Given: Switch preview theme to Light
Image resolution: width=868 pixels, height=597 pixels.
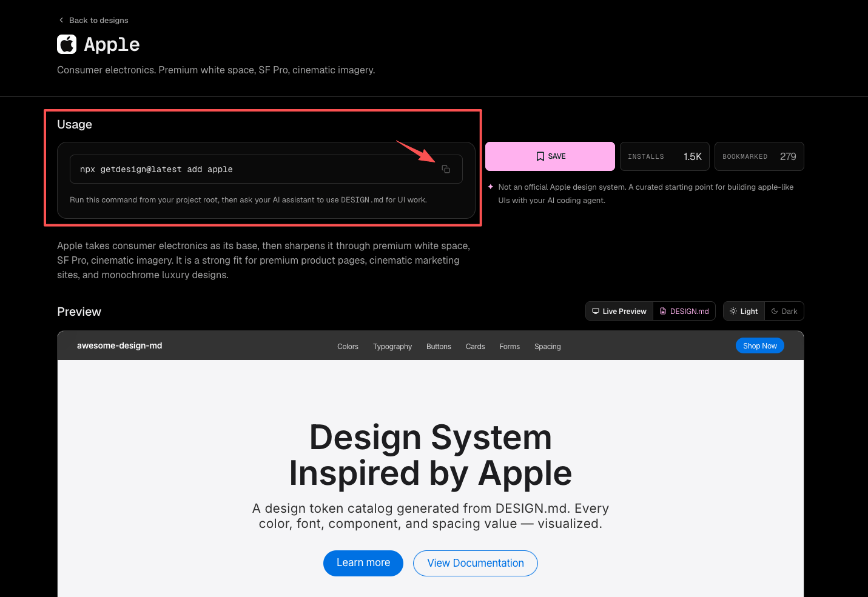Looking at the screenshot, I should [x=744, y=311].
